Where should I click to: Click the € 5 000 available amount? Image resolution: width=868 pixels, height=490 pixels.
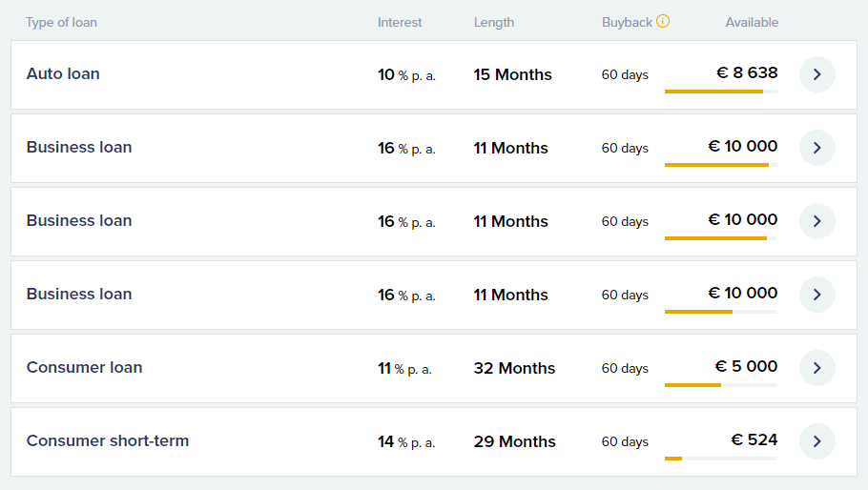pyautogui.click(x=746, y=366)
